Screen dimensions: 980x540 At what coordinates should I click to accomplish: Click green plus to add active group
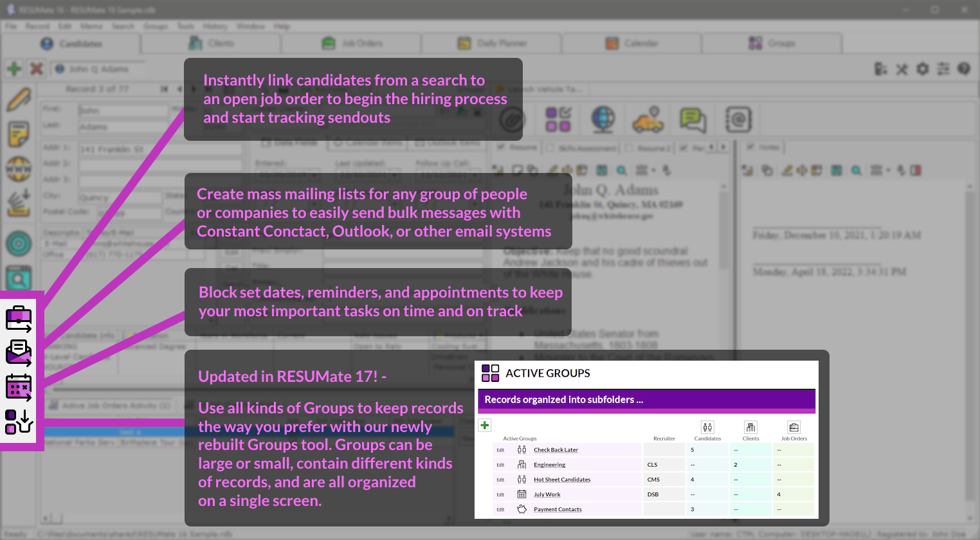point(485,425)
